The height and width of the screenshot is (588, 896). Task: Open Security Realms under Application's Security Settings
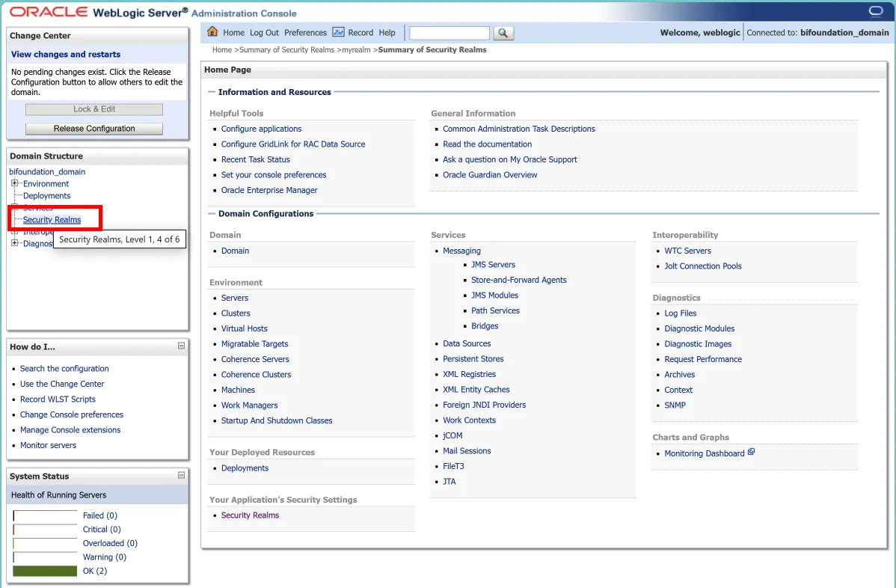(250, 515)
